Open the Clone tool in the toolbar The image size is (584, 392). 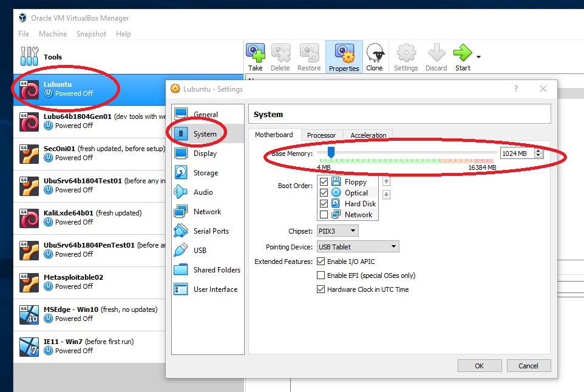tap(375, 56)
